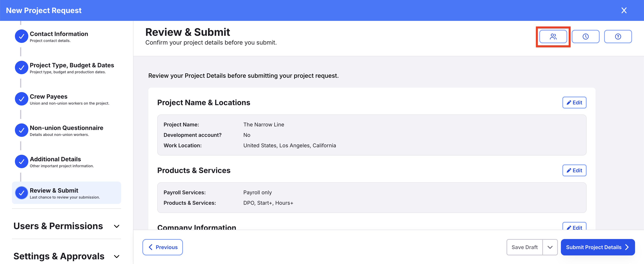Click 'Confirm your project details before you submit.'
Image resolution: width=644 pixels, height=264 pixels.
pyautogui.click(x=211, y=43)
